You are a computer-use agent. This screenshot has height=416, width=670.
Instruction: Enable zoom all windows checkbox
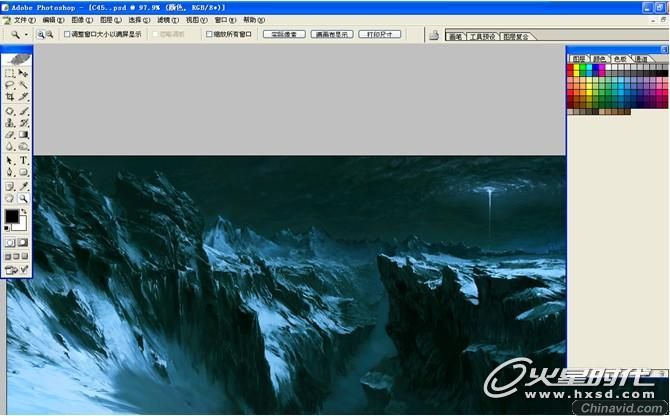209,34
